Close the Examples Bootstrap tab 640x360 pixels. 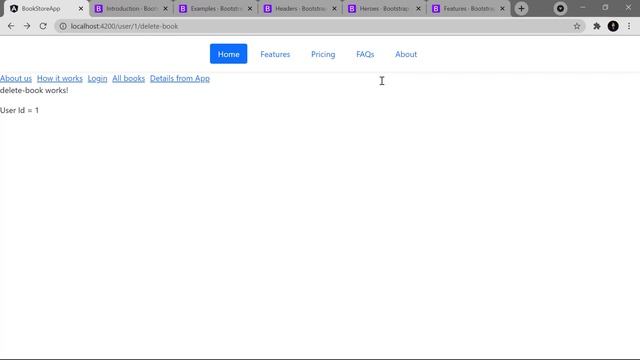250,9
